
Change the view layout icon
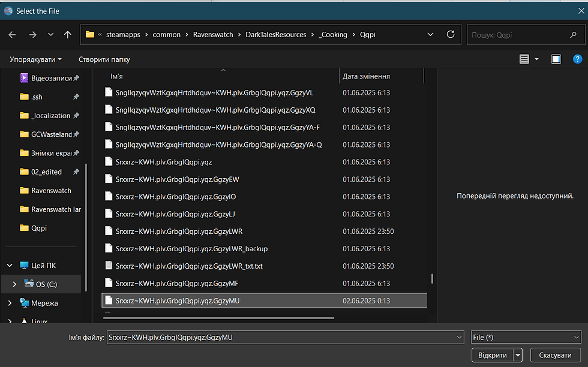(x=524, y=59)
